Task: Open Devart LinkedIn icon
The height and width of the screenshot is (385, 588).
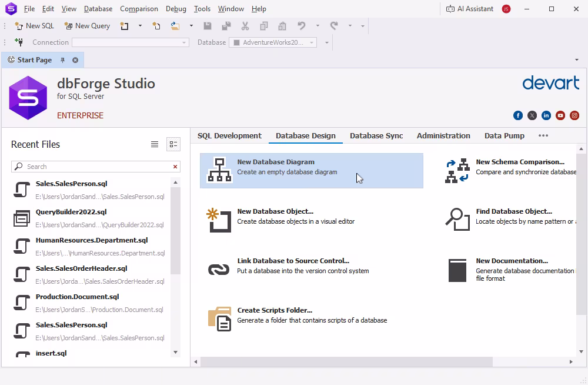Action: [546, 116]
